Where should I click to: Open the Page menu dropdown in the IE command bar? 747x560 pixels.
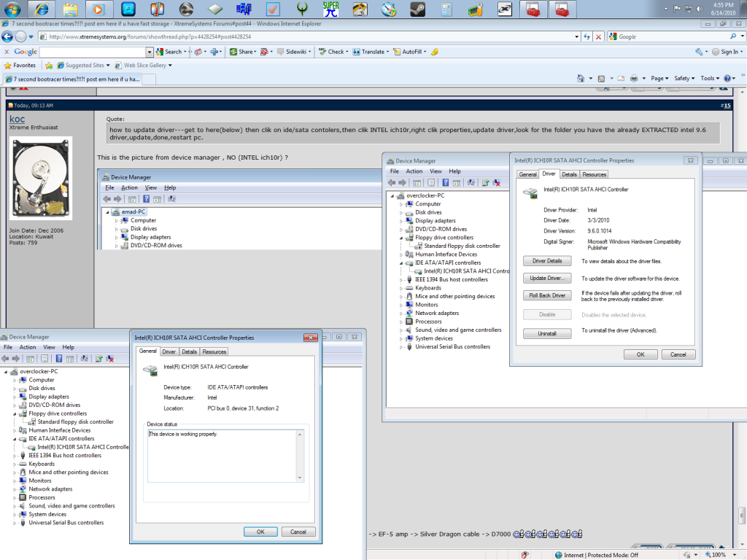[x=659, y=79]
